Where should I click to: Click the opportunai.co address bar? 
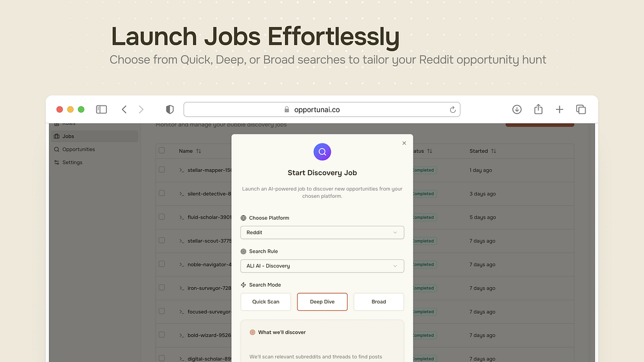tap(322, 109)
